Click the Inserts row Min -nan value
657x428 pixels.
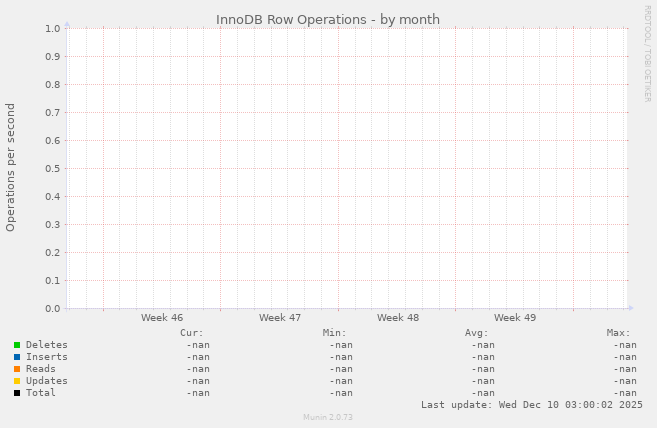click(x=341, y=357)
